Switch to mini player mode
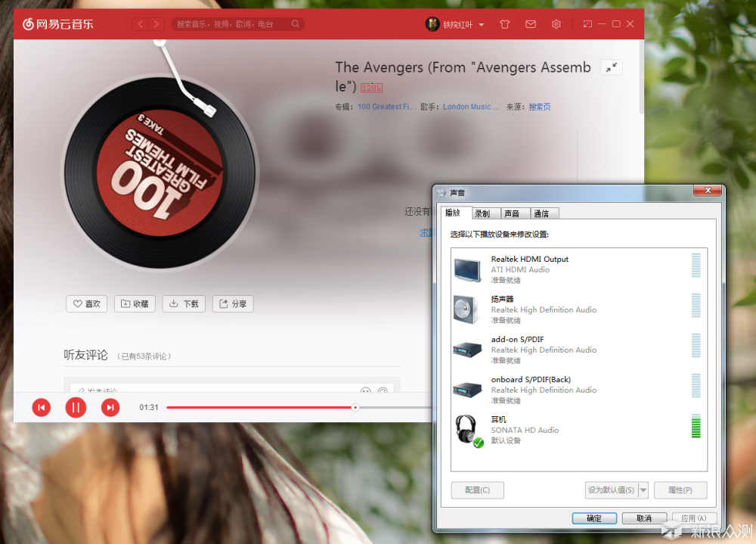This screenshot has height=544, width=756. pyautogui.click(x=587, y=24)
